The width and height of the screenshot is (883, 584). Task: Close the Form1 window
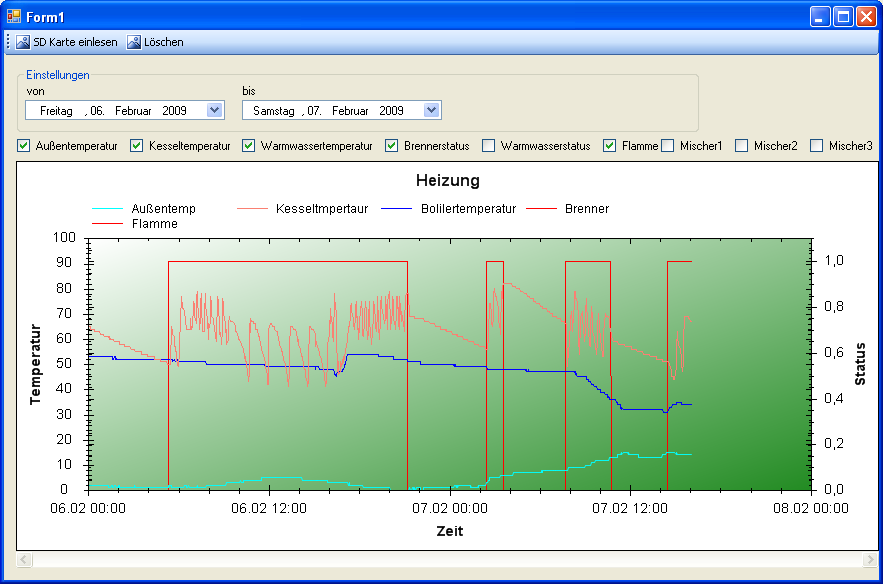(x=866, y=17)
